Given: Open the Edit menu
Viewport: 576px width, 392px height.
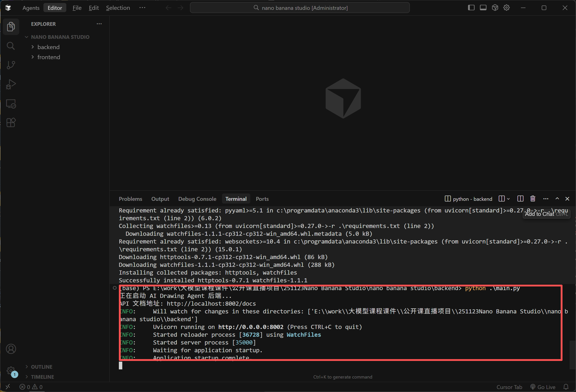Looking at the screenshot, I should click(x=94, y=8).
